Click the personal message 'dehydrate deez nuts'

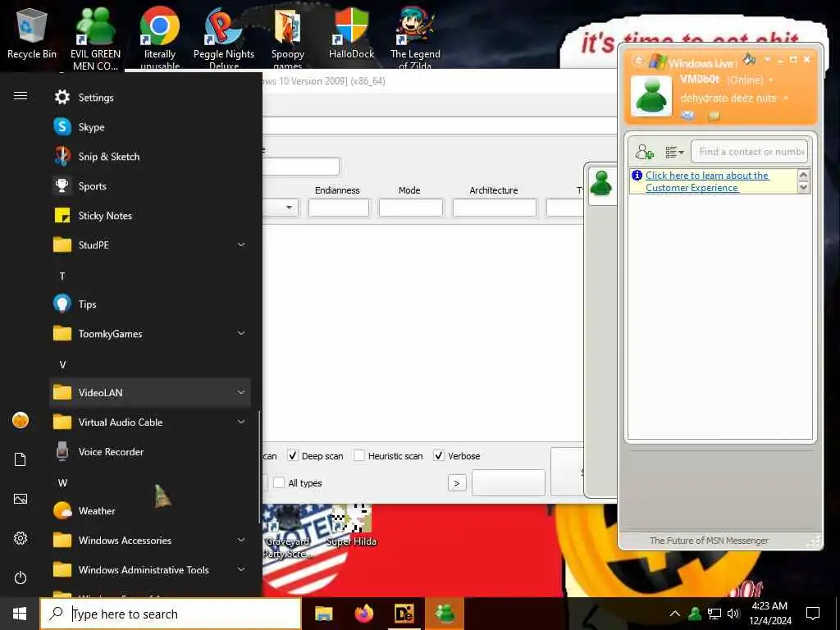click(728, 98)
